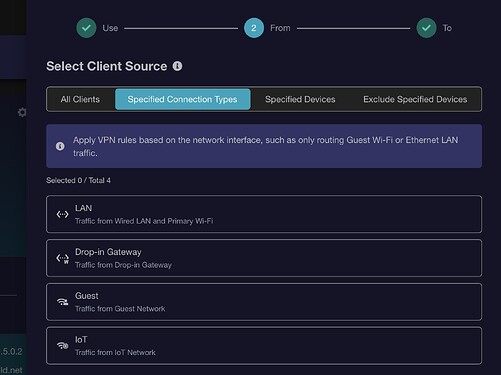Image resolution: width=501 pixels, height=375 pixels.
Task: Click the Guest Wi-Fi icon
Action: 62,302
